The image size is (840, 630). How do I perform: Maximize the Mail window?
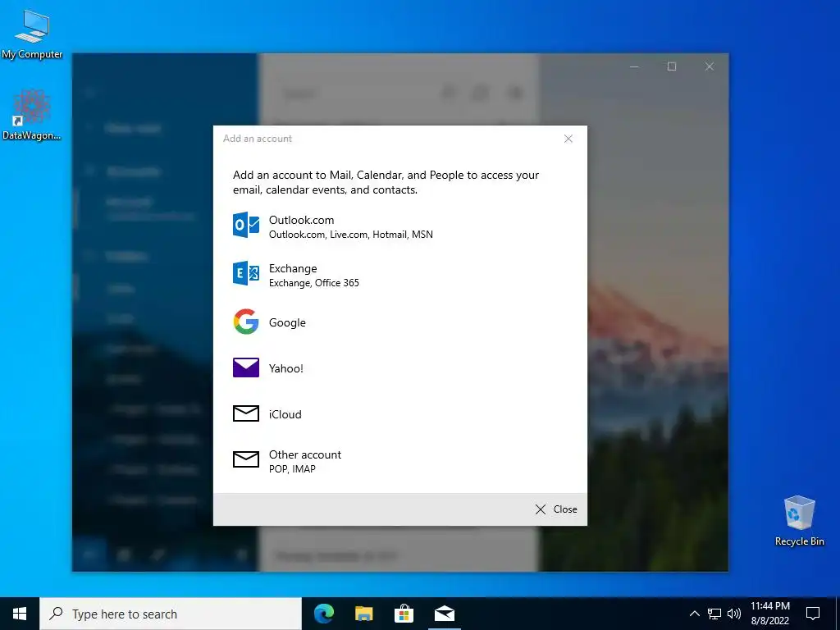click(x=672, y=66)
